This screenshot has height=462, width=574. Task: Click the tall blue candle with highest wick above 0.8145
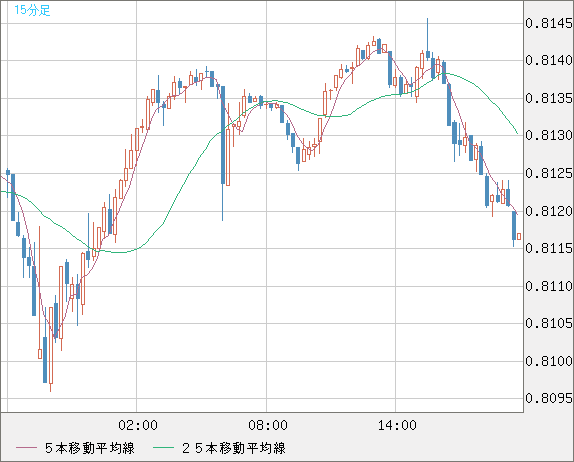point(428,40)
